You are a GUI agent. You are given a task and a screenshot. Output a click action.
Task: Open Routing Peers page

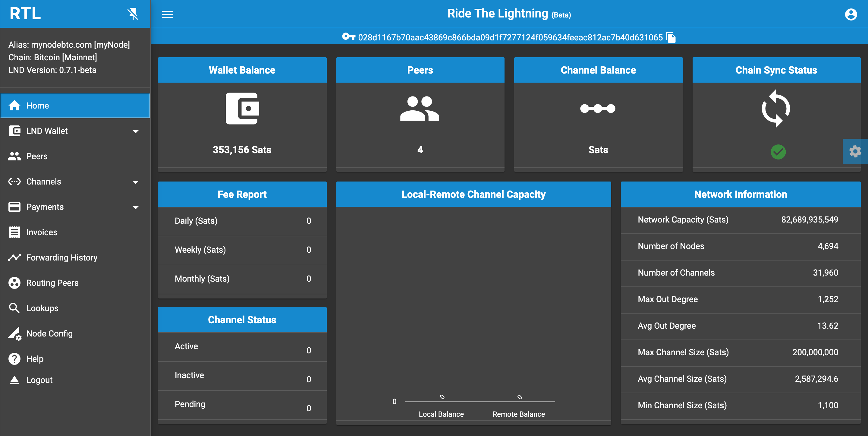click(75, 283)
